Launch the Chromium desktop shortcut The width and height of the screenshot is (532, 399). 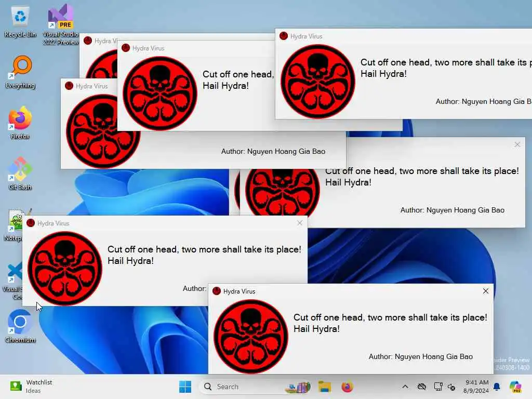coord(20,327)
